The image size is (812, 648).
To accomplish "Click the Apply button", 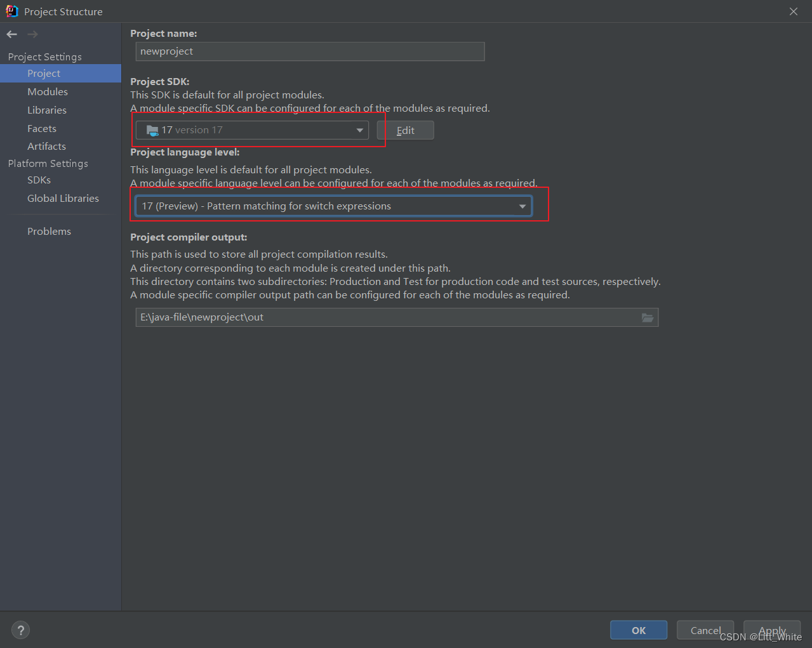I will click(x=772, y=630).
